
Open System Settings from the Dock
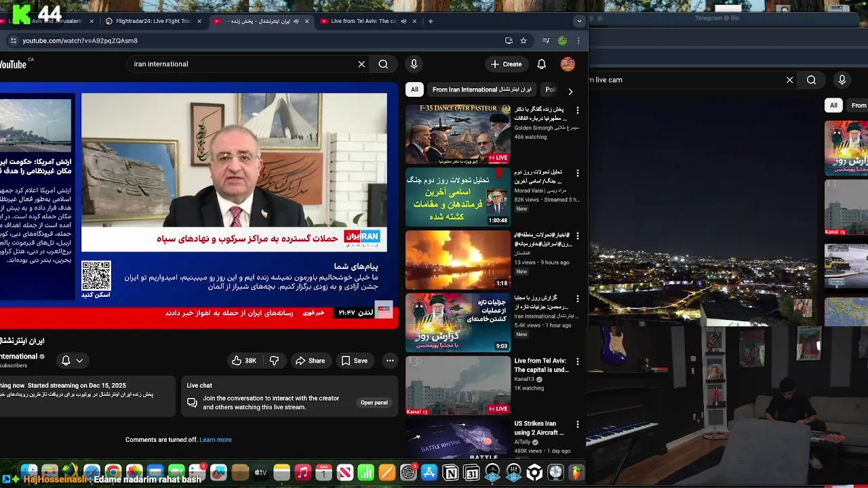pyautogui.click(x=408, y=472)
